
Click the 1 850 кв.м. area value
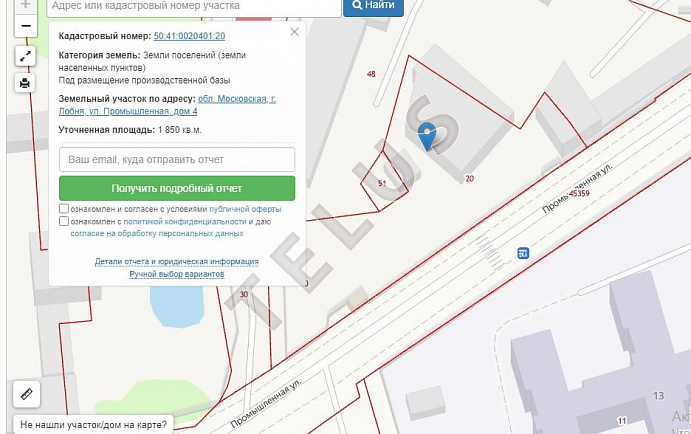point(179,130)
